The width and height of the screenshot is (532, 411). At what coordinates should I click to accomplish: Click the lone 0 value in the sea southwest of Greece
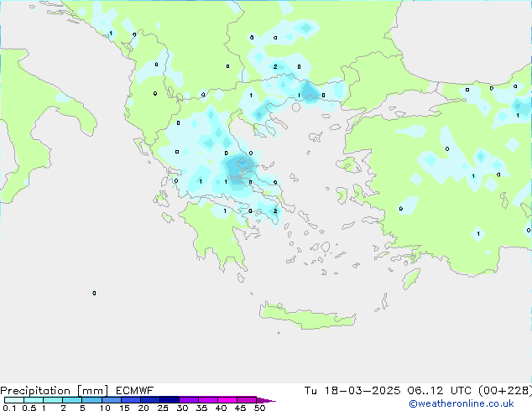tap(94, 293)
